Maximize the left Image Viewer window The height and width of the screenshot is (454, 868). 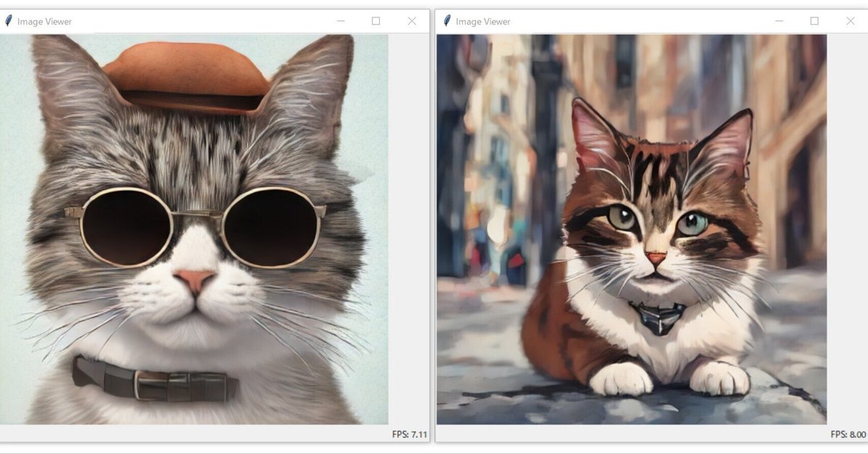376,21
